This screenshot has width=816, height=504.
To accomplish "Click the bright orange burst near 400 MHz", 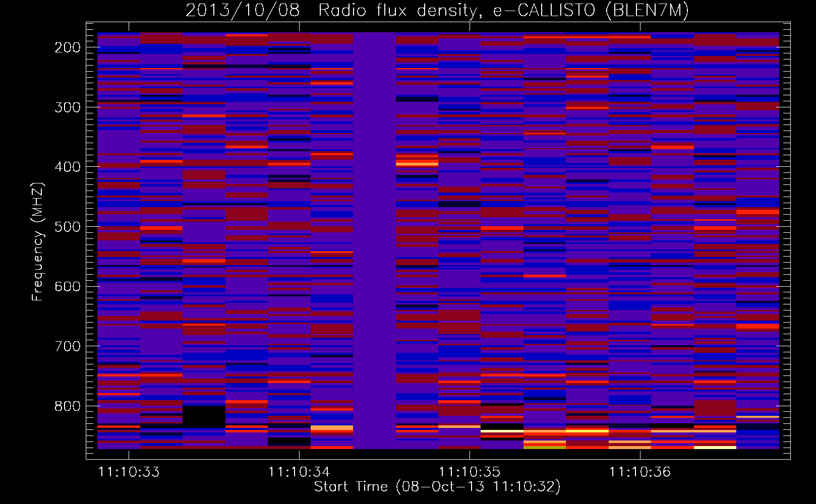I will (417, 163).
